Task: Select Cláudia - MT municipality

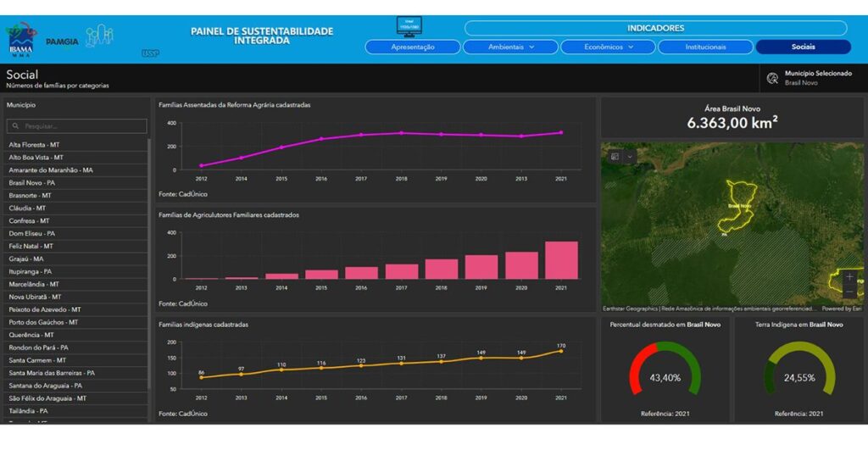Action: click(x=75, y=208)
